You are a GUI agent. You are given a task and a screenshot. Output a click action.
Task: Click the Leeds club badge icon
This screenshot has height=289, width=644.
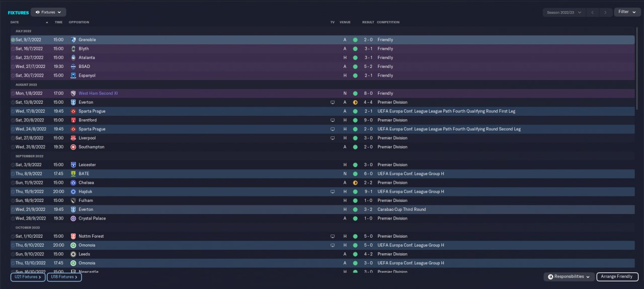[x=73, y=254]
